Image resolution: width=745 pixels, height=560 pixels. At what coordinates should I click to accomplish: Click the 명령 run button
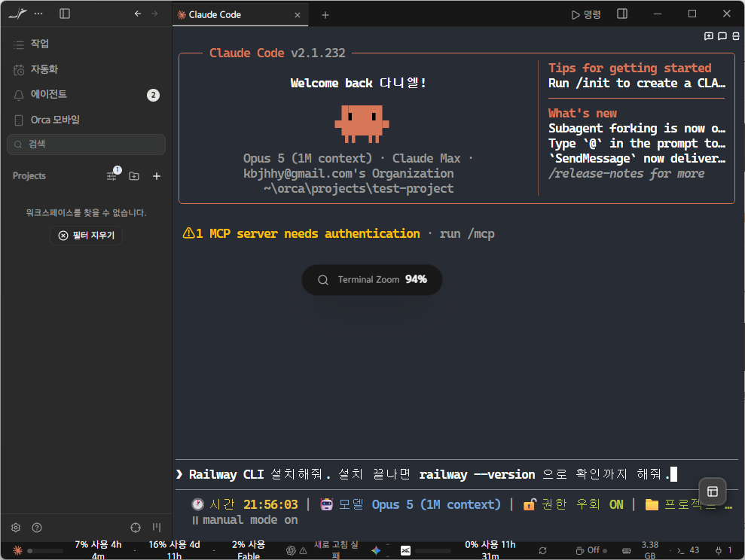(586, 15)
